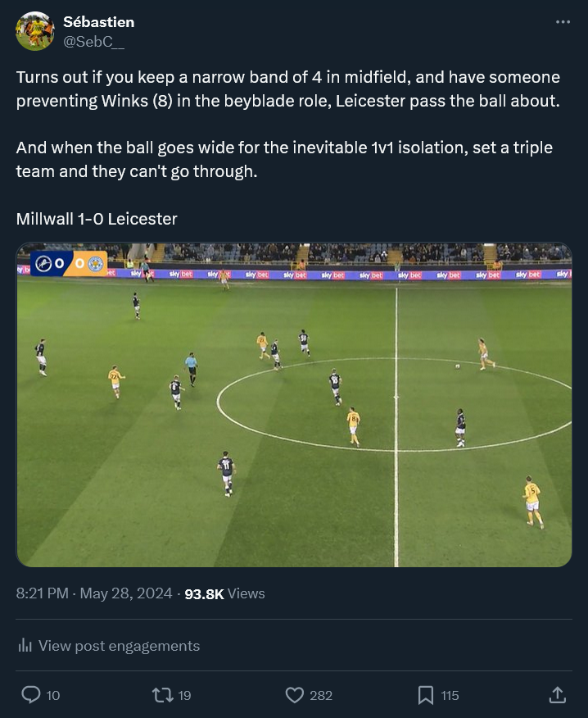588x718 pixels.
Task: Click the bookmark count 115
Action: point(450,696)
